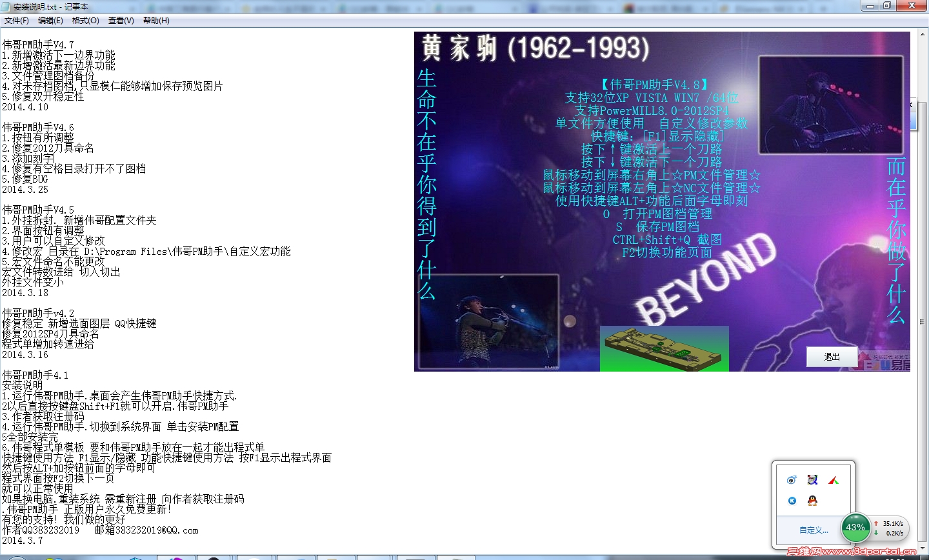Open the 查看(V) menu

(x=121, y=21)
